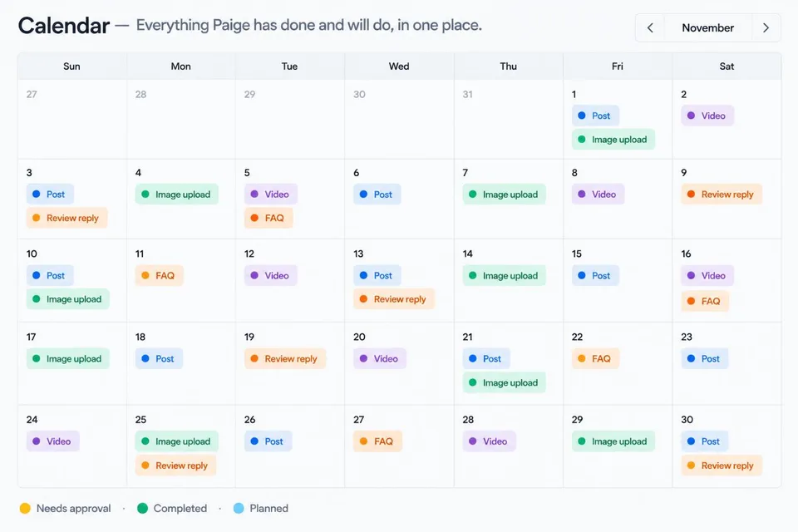Open the Image upload event on November 7

504,194
